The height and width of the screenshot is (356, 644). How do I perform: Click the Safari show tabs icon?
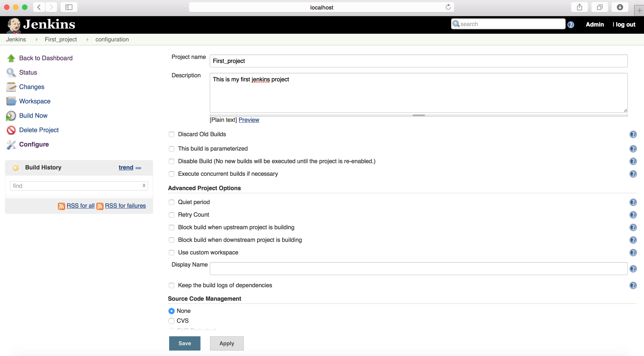pos(600,7)
